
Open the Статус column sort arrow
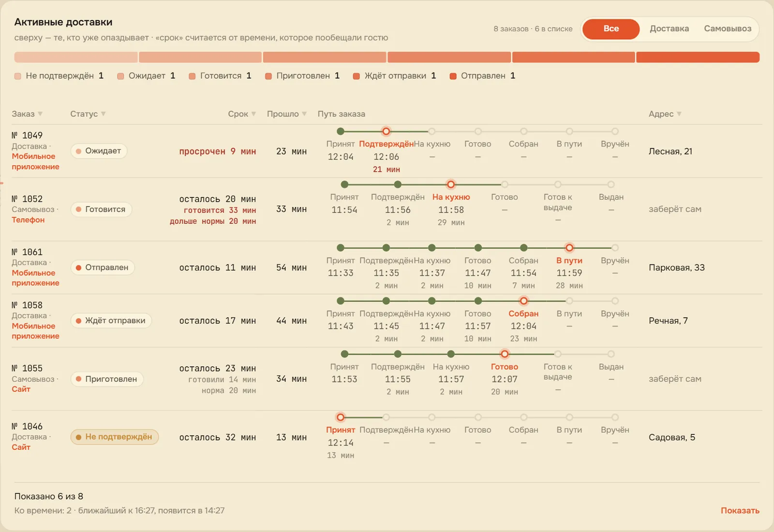tap(104, 114)
